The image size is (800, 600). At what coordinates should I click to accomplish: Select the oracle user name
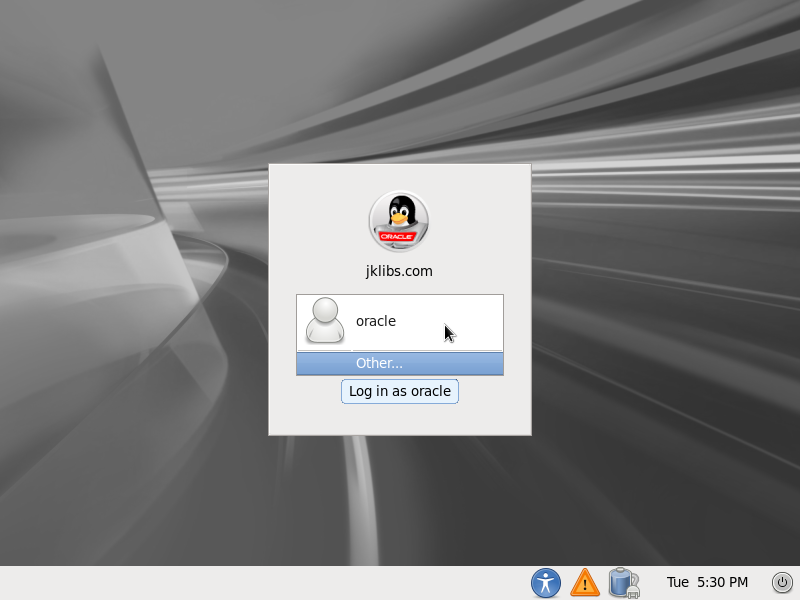pos(376,321)
